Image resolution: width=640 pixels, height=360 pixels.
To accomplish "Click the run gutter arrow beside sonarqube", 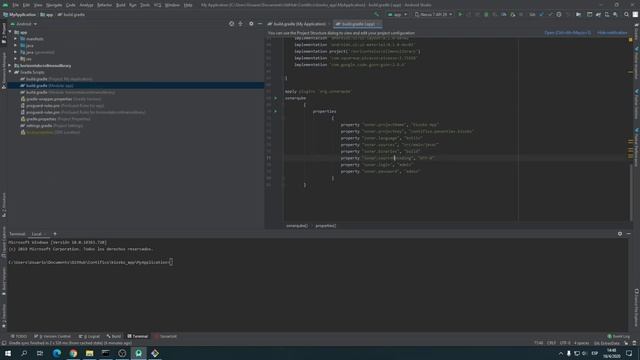I will (276, 98).
